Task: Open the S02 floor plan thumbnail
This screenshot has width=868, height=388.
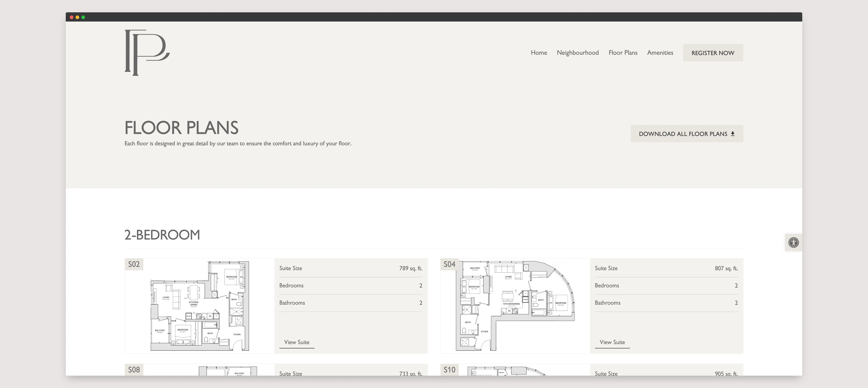Action: tap(199, 306)
